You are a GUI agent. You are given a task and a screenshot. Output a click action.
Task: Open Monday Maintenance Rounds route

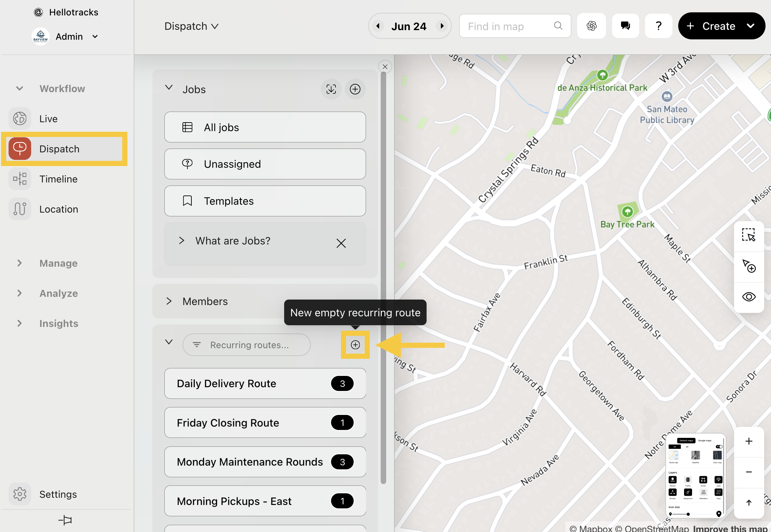coord(265,462)
